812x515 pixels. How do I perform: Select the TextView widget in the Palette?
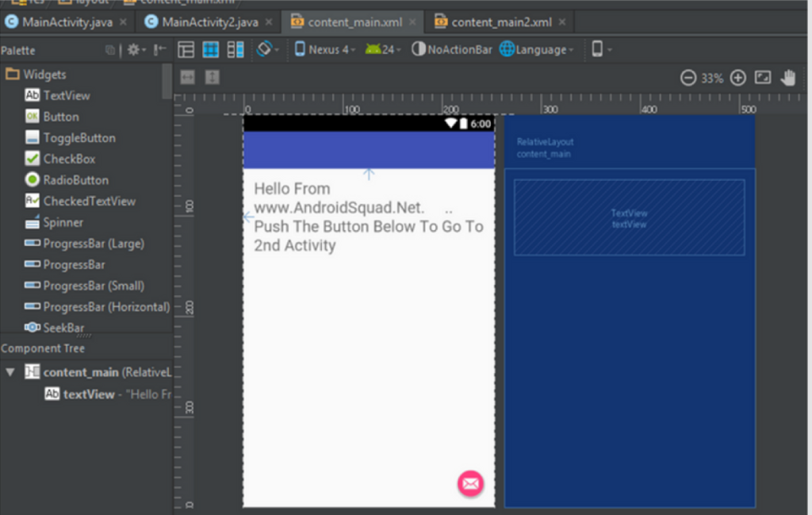(66, 95)
